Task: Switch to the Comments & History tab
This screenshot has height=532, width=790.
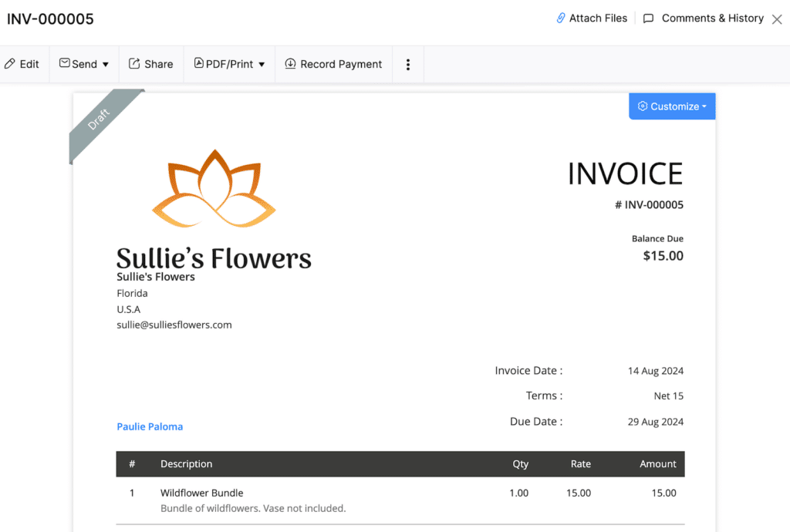Action: (x=711, y=18)
